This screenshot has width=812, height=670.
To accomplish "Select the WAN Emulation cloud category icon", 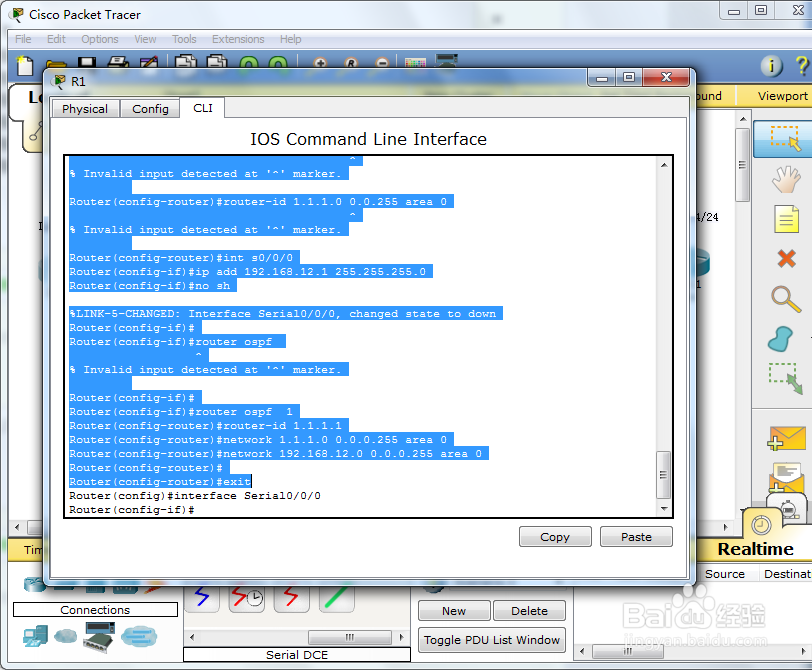I will [x=66, y=635].
